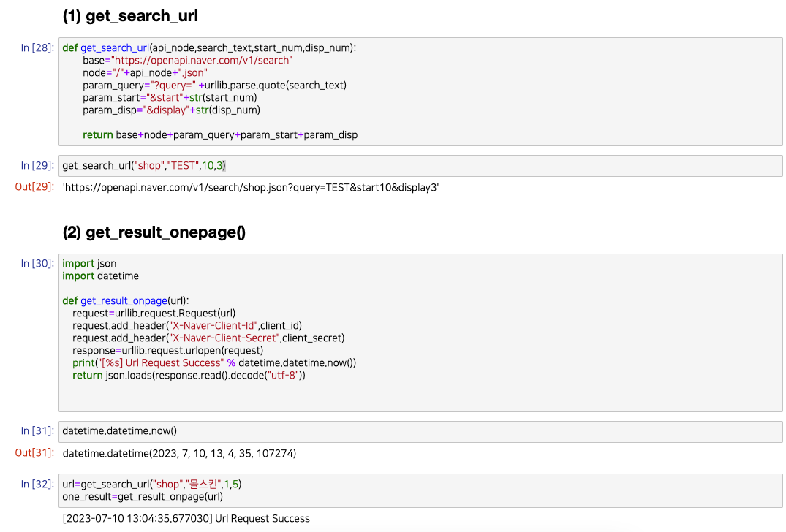Click the In [28] cell prompt
Screen dimensions: 786x532
[37, 47]
